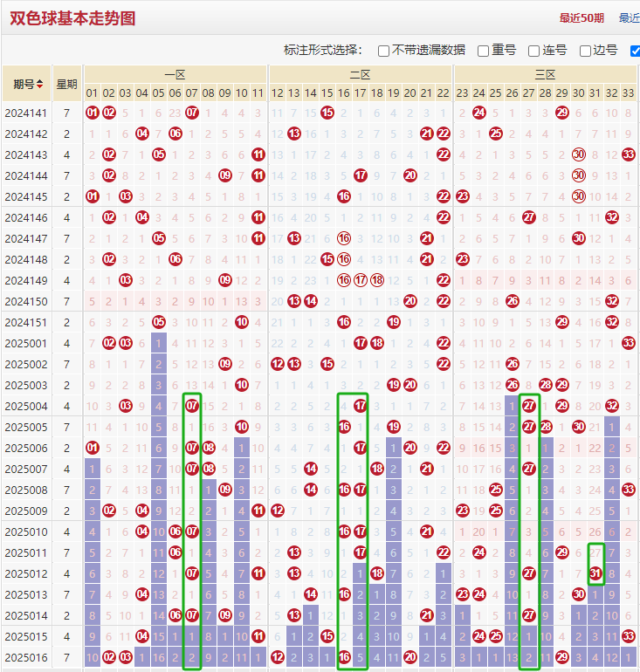Click hollow ball 17 in row 2024149
Image resolution: width=640 pixels, height=672 pixels.
click(361, 280)
